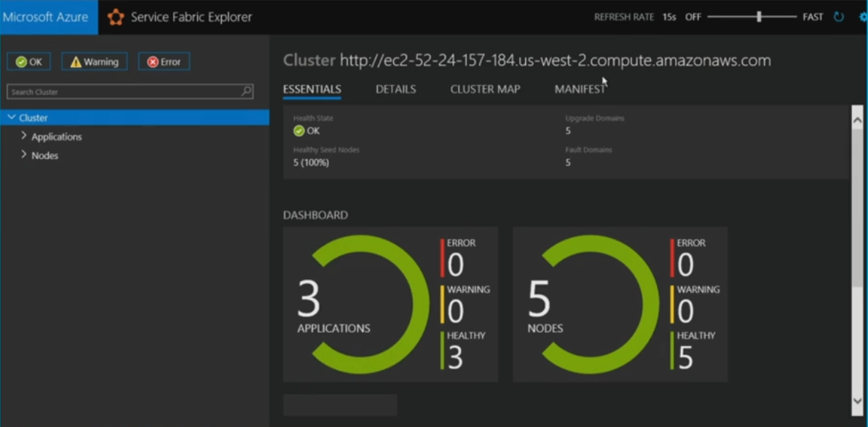Click the FAST end of refresh slider
This screenshot has height=427, width=868.
coord(813,17)
